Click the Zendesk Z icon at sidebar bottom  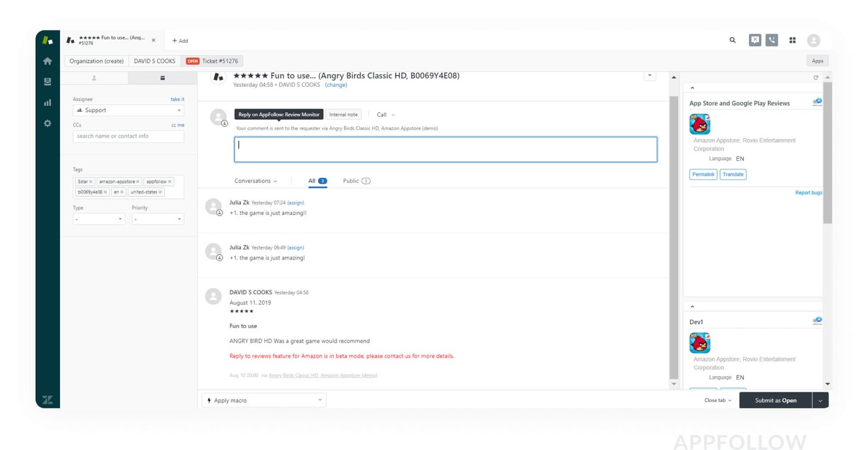point(47,400)
